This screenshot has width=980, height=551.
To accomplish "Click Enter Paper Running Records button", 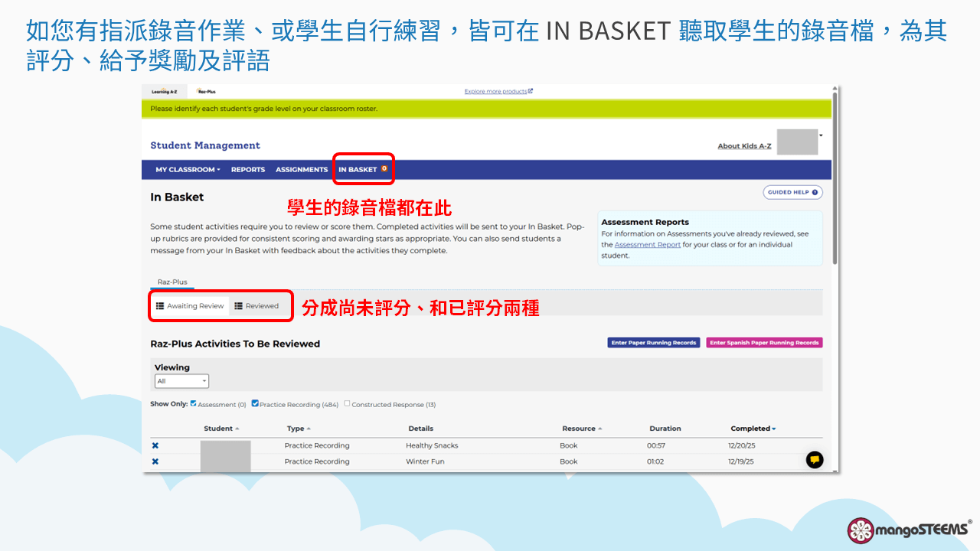I will [654, 343].
